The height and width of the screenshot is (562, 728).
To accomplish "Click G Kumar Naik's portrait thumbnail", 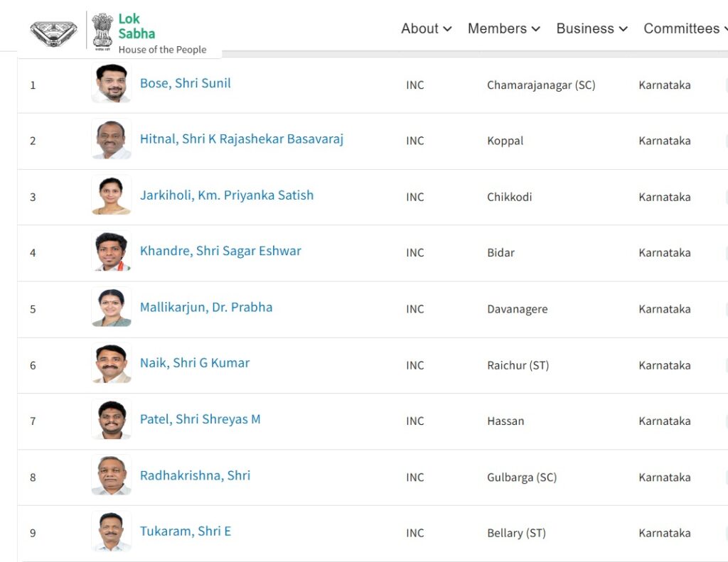I will 112,364.
